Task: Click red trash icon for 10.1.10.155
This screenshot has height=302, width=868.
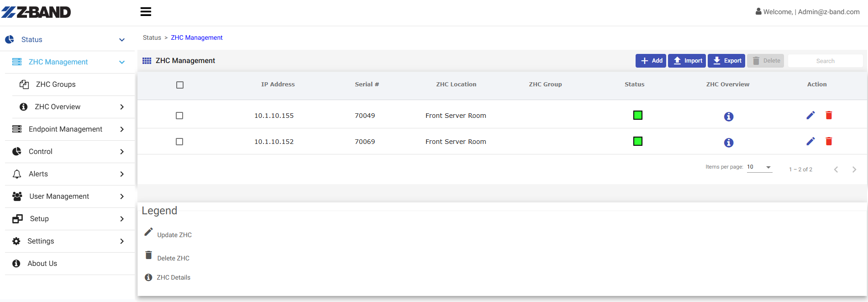Action: click(x=829, y=115)
